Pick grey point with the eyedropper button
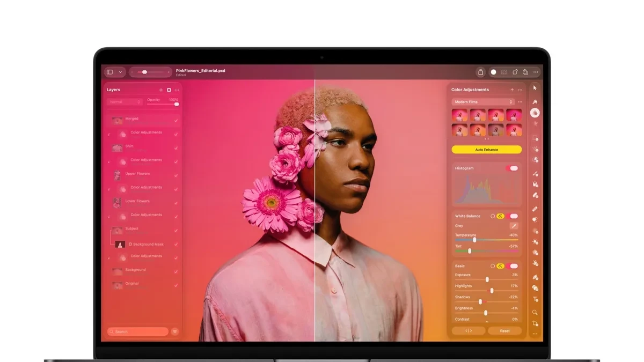The image size is (644, 362). pyautogui.click(x=514, y=226)
